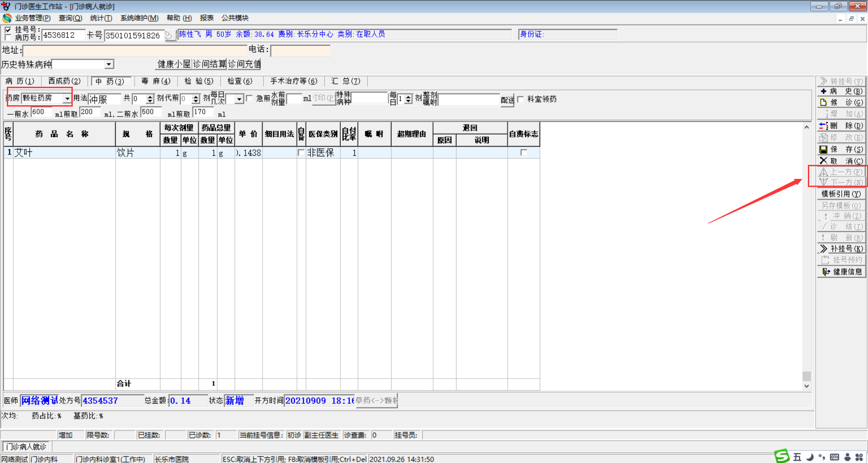The width and height of the screenshot is (868, 463).
Task: Open the soft keyboard icon in IME bar
Action: (835, 457)
